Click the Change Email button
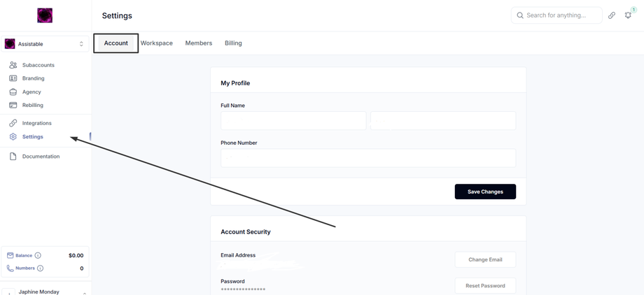 (x=485, y=259)
